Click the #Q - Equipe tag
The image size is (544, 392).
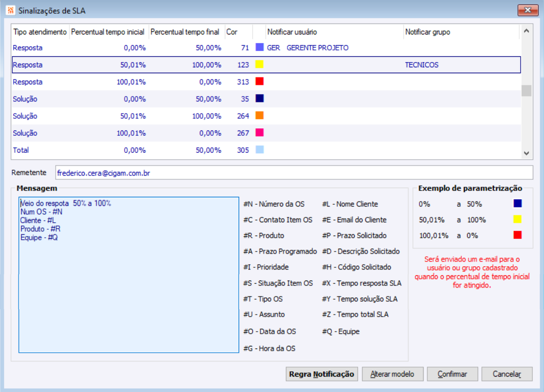(x=341, y=332)
